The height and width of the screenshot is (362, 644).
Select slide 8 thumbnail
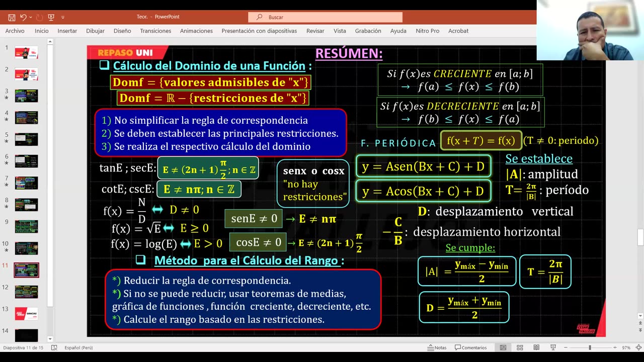coord(26,205)
